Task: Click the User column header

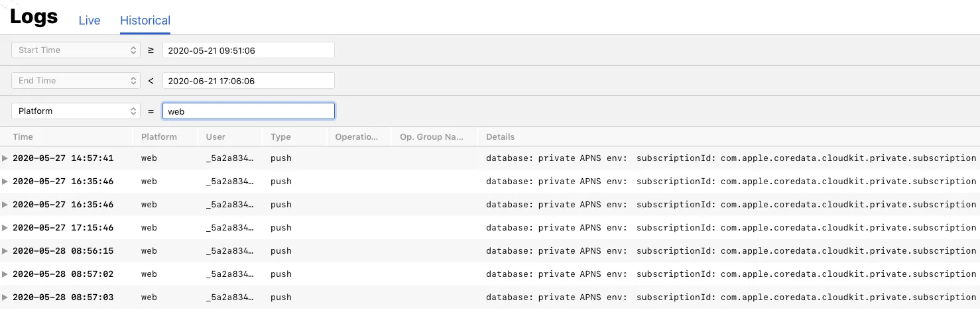Action: [215, 137]
